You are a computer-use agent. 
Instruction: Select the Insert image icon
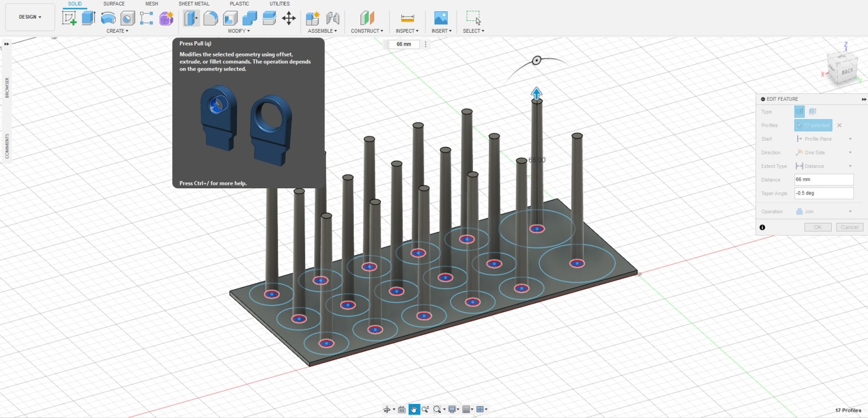point(441,18)
